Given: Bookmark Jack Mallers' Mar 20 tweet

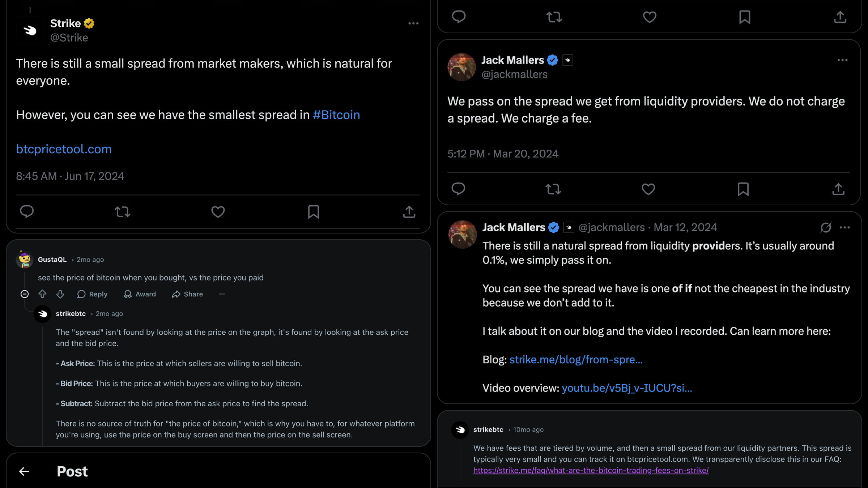Looking at the screenshot, I should click(x=743, y=189).
